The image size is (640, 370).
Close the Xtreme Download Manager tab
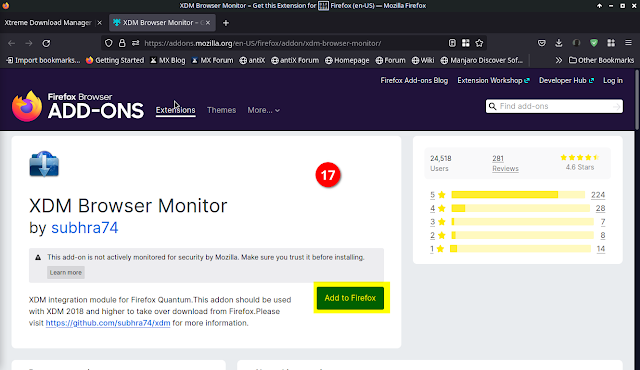(x=99, y=23)
